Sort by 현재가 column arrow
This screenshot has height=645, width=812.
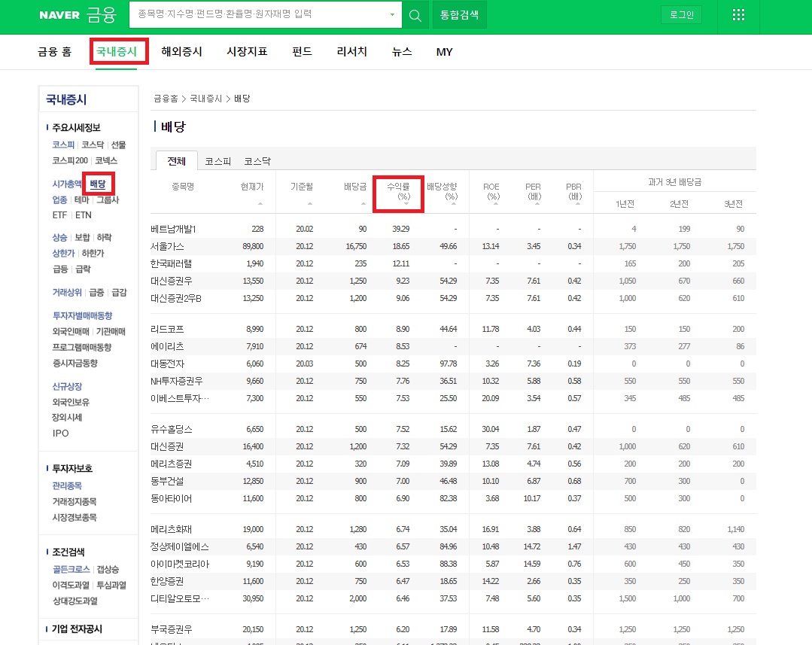(260, 204)
